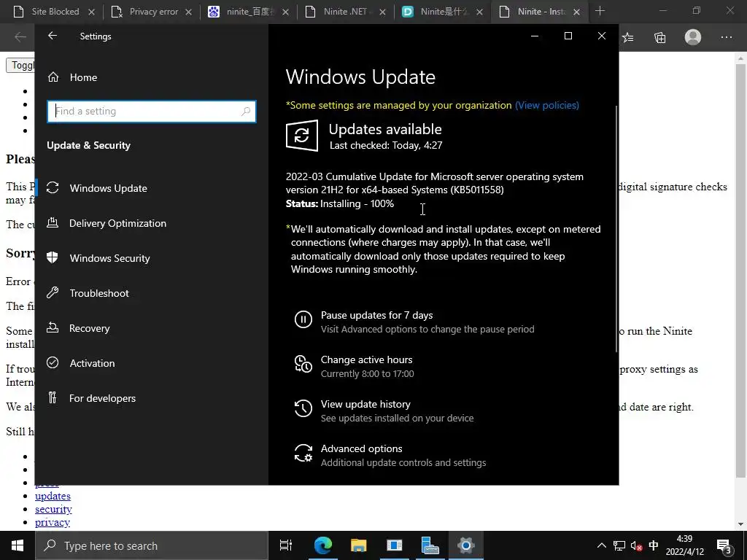Viewport: 747px width, 560px height.
Task: Click the Find a setting search box
Action: (152, 111)
